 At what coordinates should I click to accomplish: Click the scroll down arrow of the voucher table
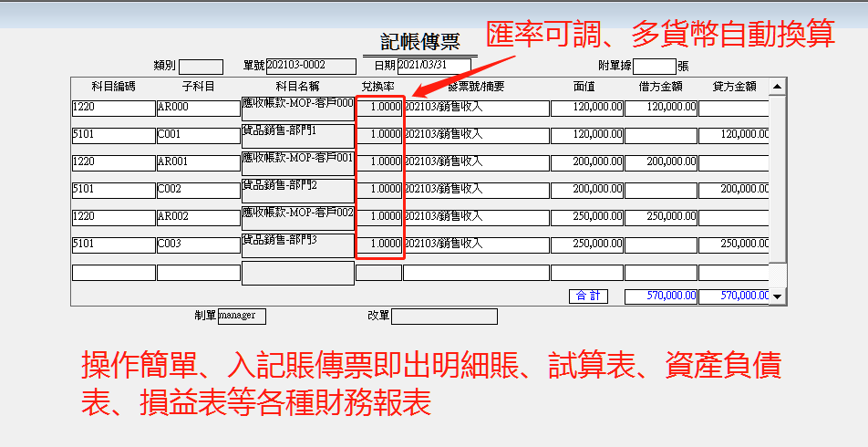778,296
